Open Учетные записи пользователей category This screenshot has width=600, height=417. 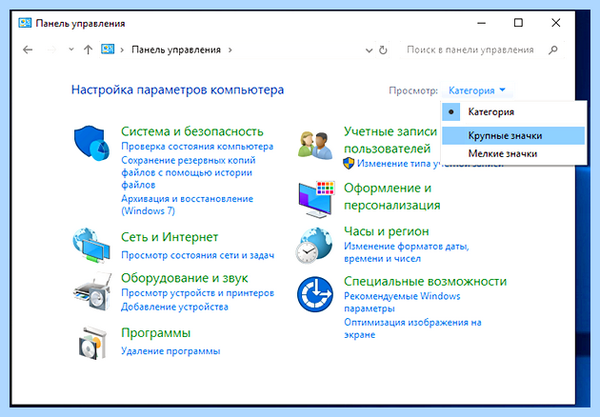390,140
